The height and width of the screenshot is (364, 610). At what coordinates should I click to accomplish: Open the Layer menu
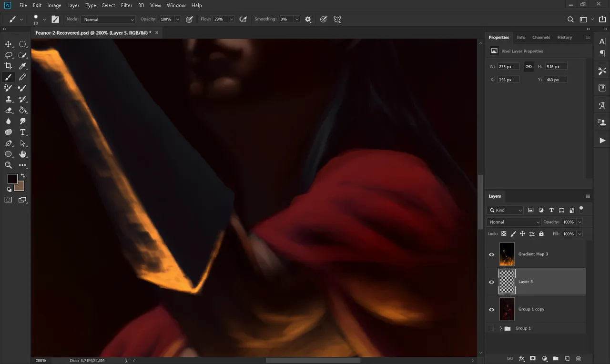[x=73, y=5]
